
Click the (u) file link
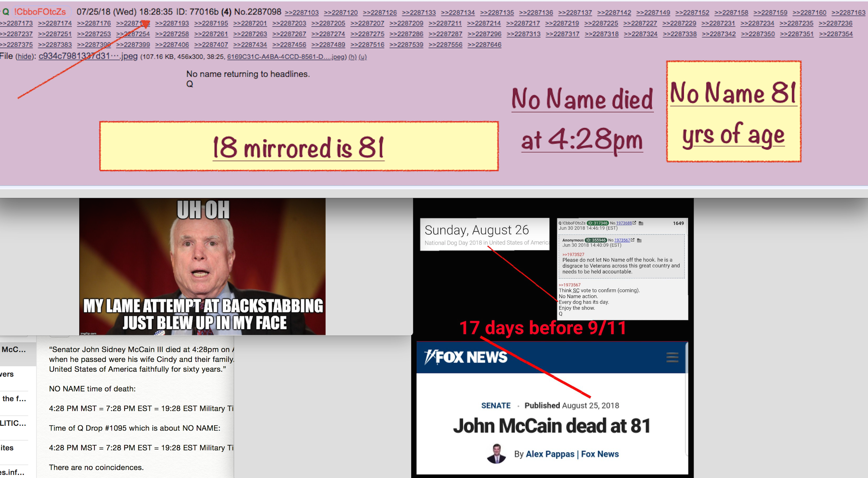pyautogui.click(x=362, y=56)
